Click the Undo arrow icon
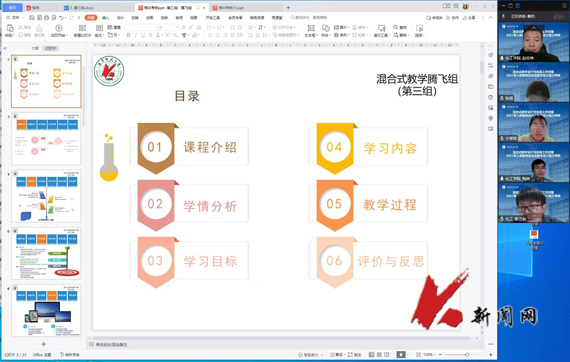This screenshot has height=362, width=570. pos(61,17)
